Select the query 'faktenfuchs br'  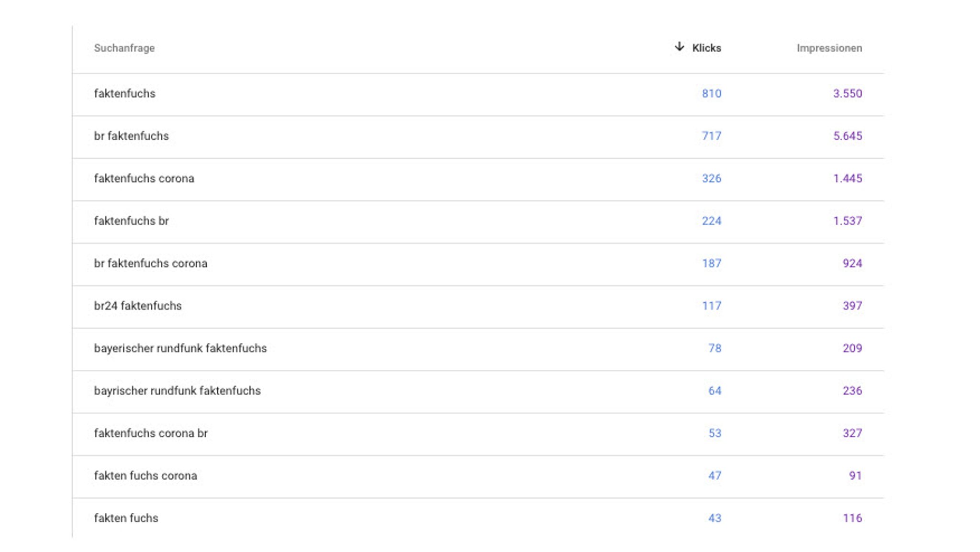tap(132, 221)
